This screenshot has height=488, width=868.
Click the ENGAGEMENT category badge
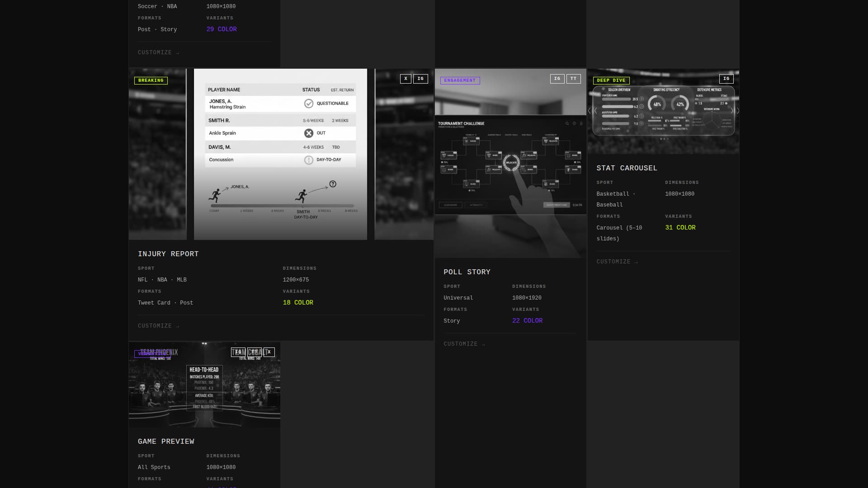[460, 80]
